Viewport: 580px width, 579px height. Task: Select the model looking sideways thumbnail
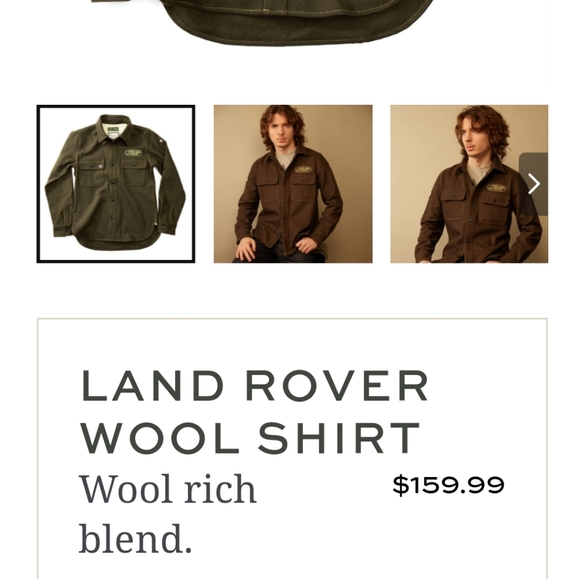pos(469,184)
